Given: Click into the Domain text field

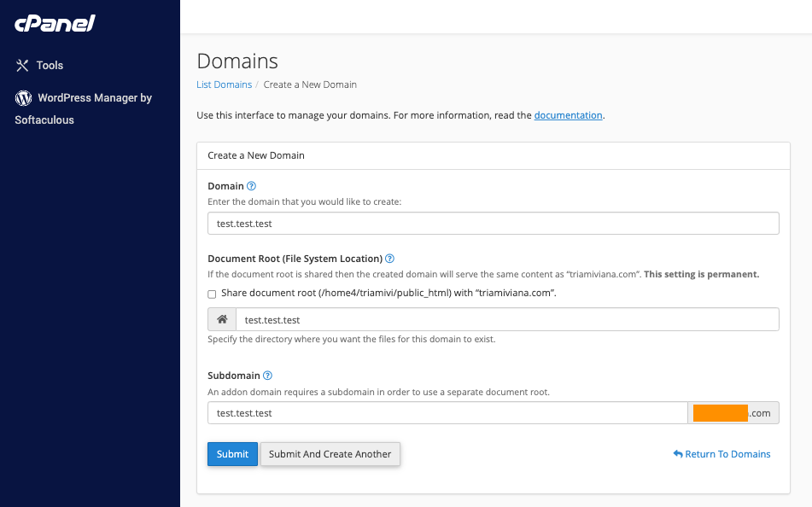Looking at the screenshot, I should click(493, 223).
